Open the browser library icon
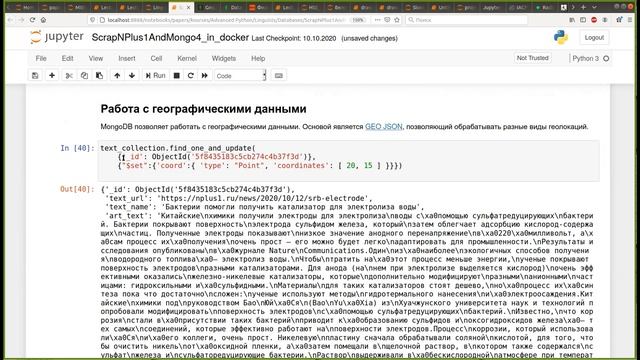 tap(572, 20)
